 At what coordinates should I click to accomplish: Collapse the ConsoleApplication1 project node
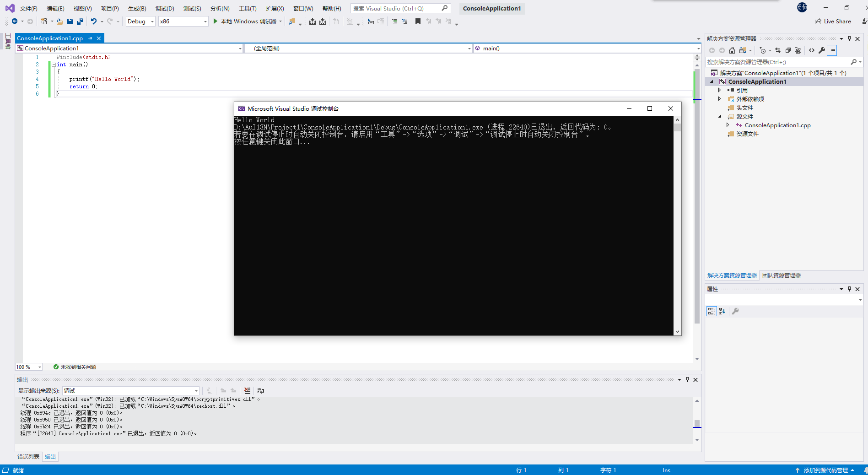click(712, 81)
